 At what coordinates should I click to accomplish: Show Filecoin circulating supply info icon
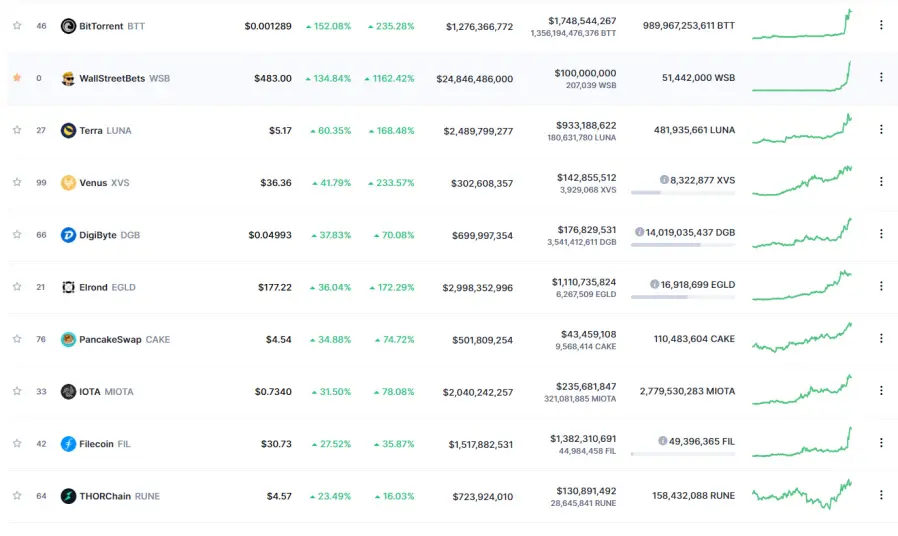click(663, 441)
